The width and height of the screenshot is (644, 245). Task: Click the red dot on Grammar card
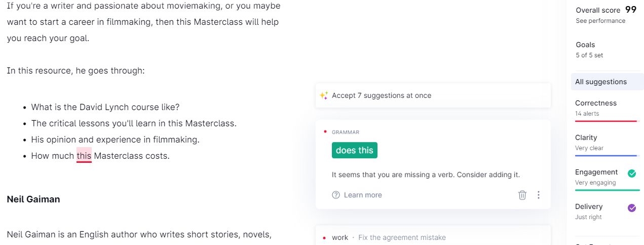[x=325, y=132]
